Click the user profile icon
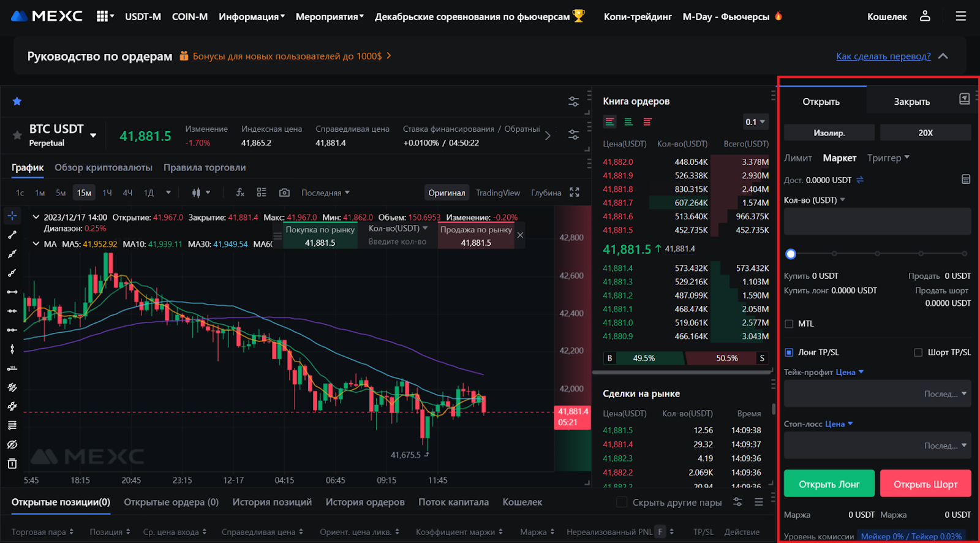980x543 pixels. click(x=925, y=17)
